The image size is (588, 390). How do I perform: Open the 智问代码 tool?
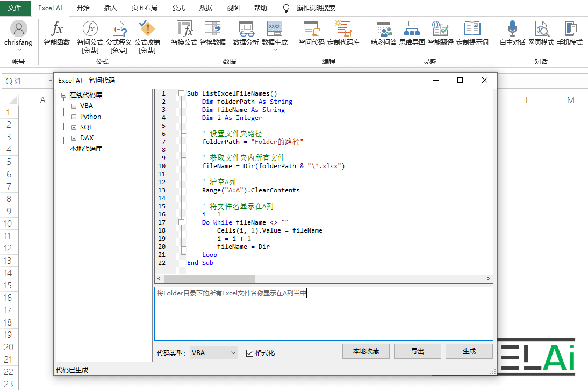tap(311, 33)
